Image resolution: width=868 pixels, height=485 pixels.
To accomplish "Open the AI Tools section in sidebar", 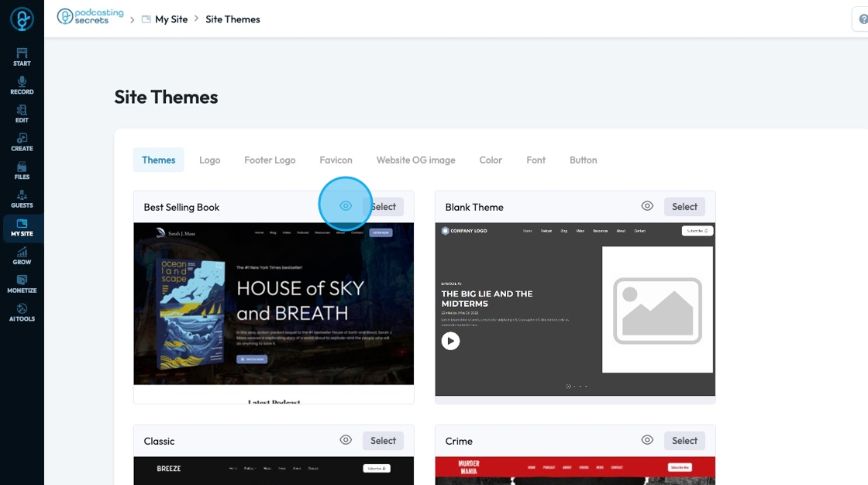I will 22,312.
